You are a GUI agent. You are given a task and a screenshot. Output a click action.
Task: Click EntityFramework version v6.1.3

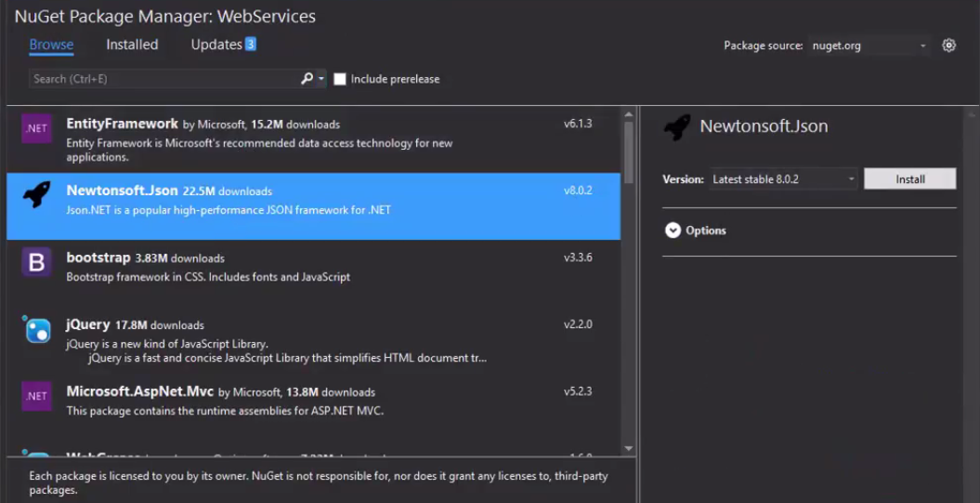578,124
